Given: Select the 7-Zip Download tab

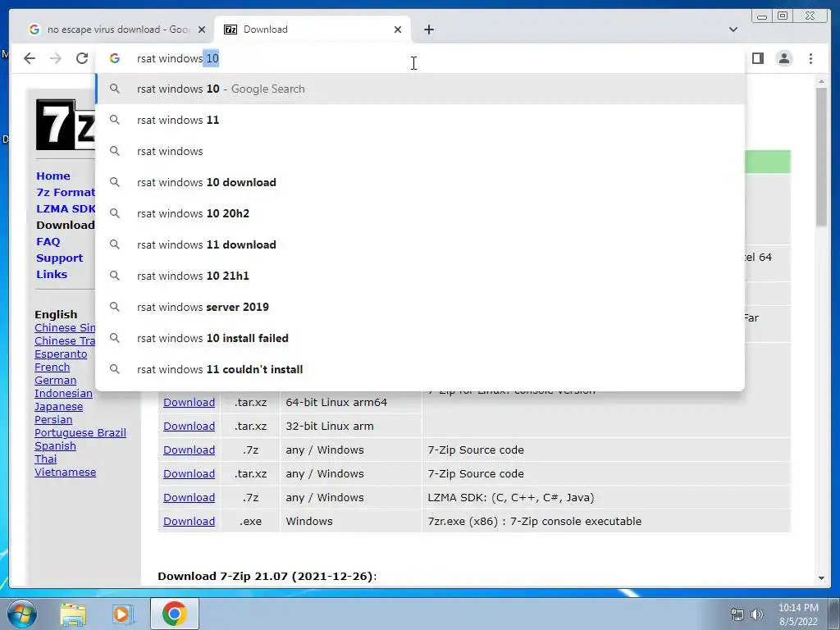Looking at the screenshot, I should (313, 30).
